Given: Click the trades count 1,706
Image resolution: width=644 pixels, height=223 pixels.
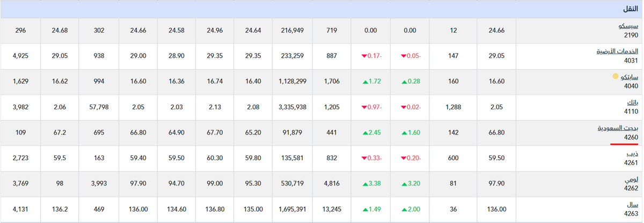Looking at the screenshot, I should tap(331, 82).
